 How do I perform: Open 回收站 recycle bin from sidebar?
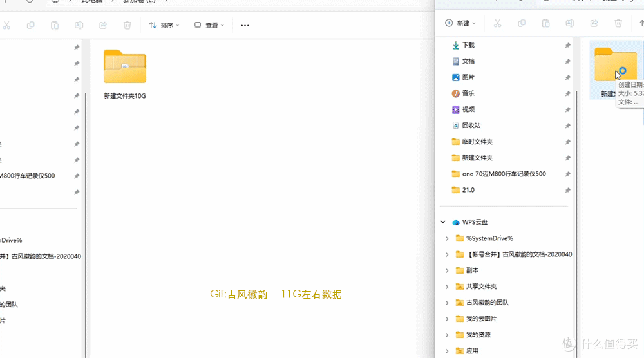click(x=471, y=126)
